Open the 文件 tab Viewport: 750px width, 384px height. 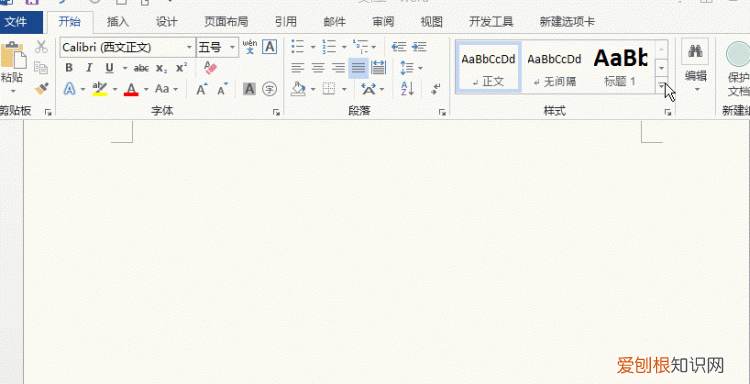[x=16, y=22]
